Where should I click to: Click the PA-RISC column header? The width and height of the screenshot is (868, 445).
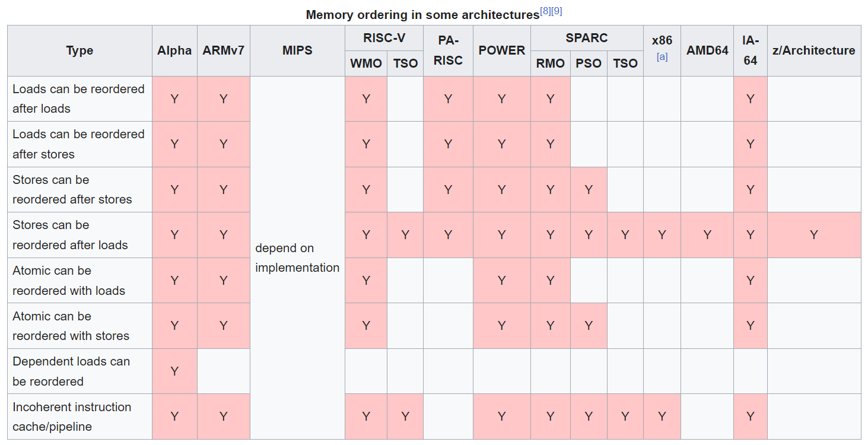coord(448,51)
